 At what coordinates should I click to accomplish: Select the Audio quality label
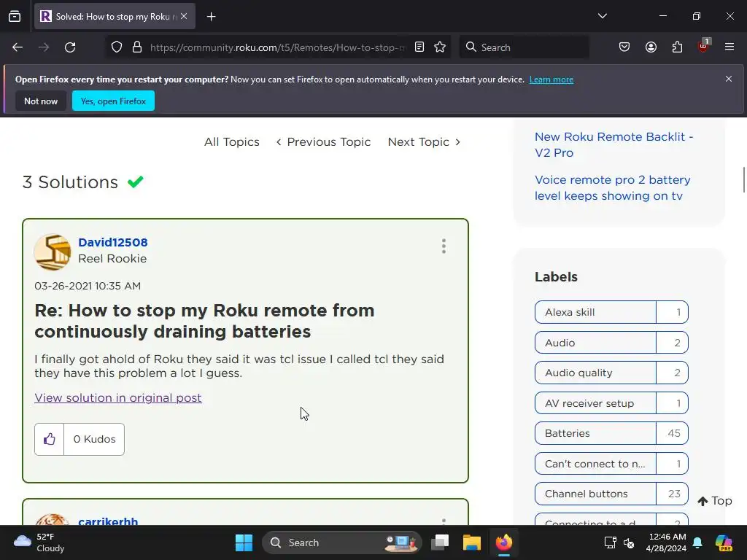tap(611, 373)
